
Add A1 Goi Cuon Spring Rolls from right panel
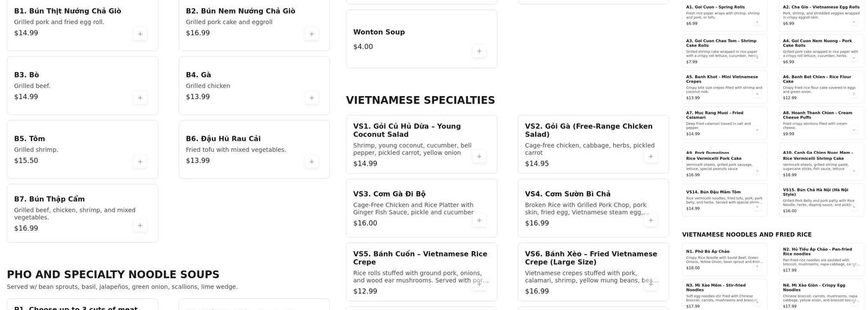pos(757,22)
